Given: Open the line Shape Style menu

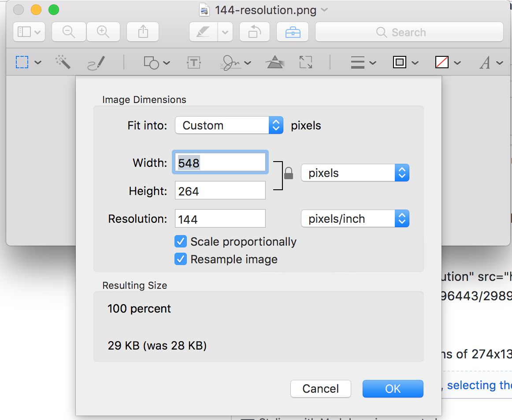Looking at the screenshot, I should click(358, 63).
